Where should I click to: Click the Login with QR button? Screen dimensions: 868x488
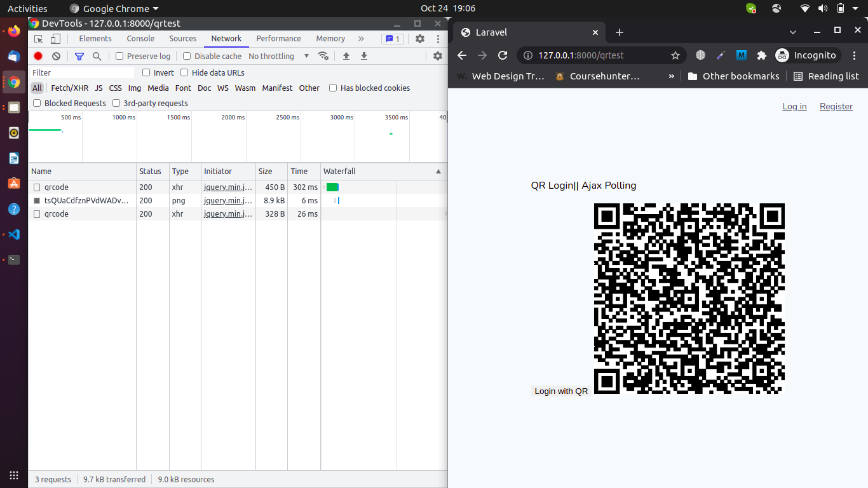coord(561,391)
